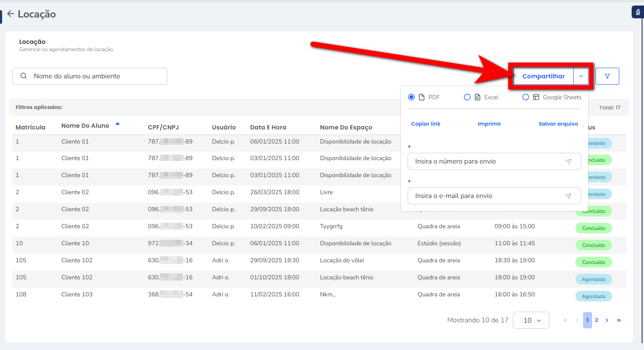Viewport: 644px width, 350px height.
Task: Select the Excel export format
Action: point(467,97)
